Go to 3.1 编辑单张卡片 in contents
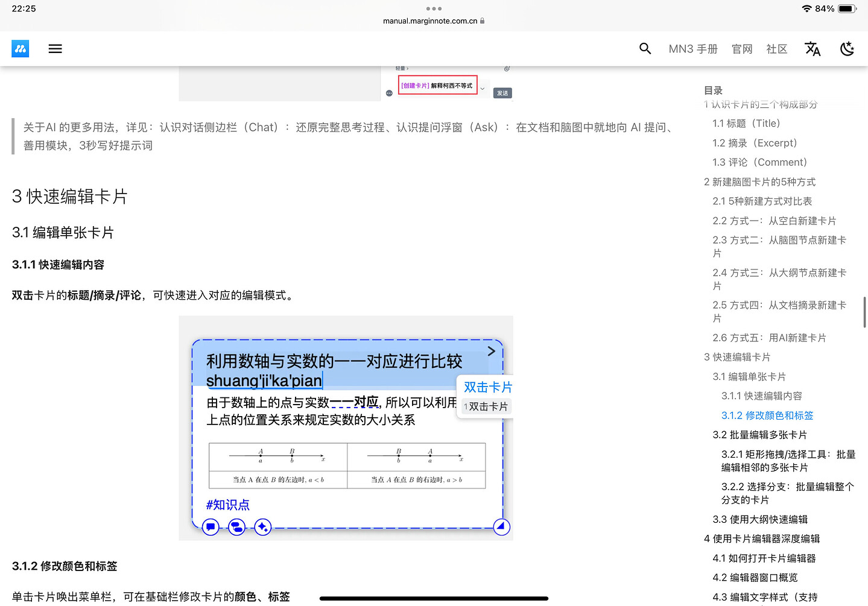This screenshot has width=868, height=606. [x=749, y=377]
